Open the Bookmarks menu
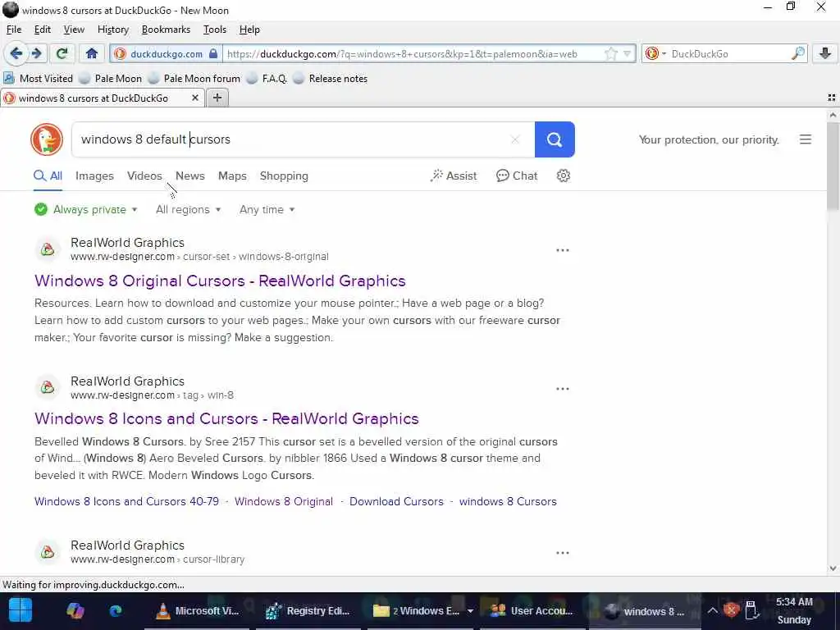 [166, 30]
